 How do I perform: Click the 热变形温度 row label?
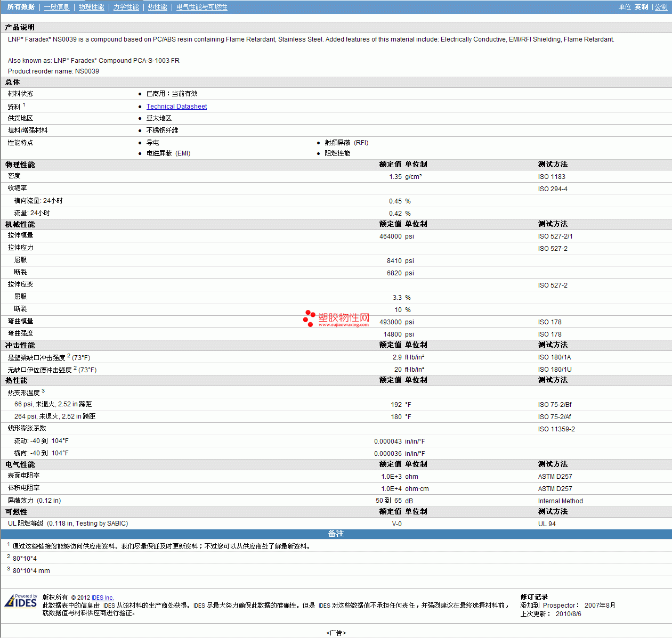pyautogui.click(x=23, y=392)
